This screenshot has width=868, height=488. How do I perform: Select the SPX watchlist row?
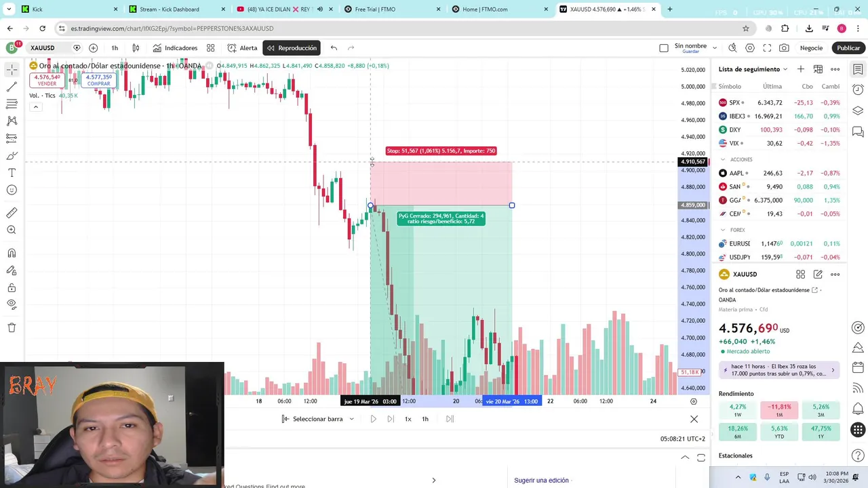(780, 103)
